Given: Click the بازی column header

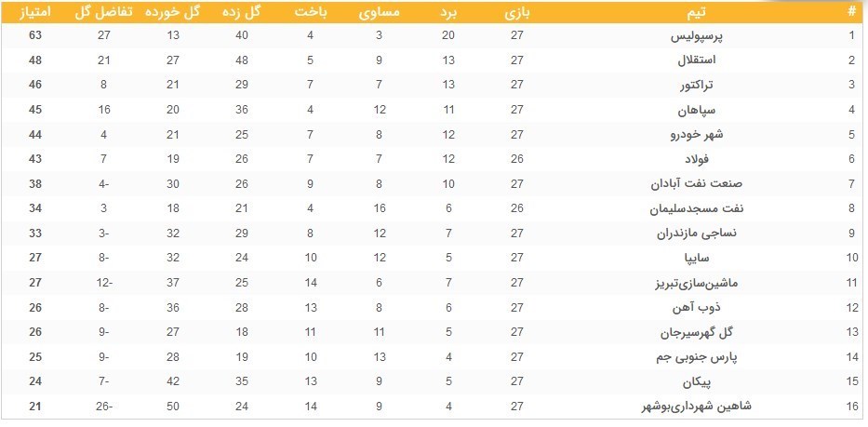Looking at the screenshot, I should (x=517, y=12).
